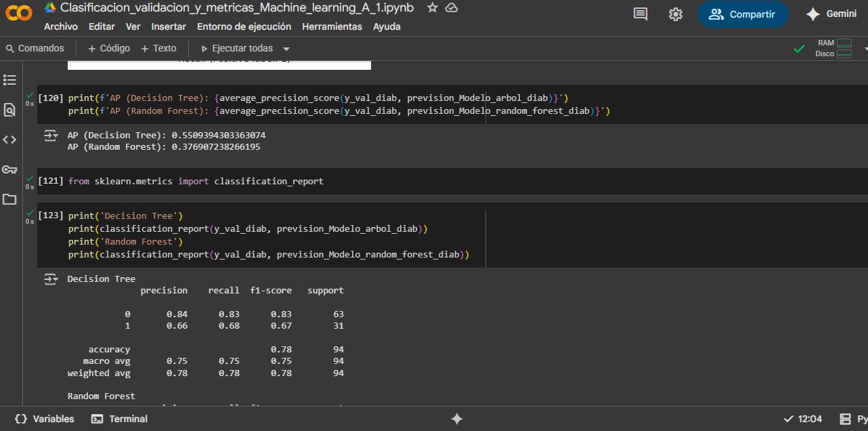This screenshot has width=868, height=431.
Task: Open the Entorno de ejecución menu
Action: click(244, 26)
